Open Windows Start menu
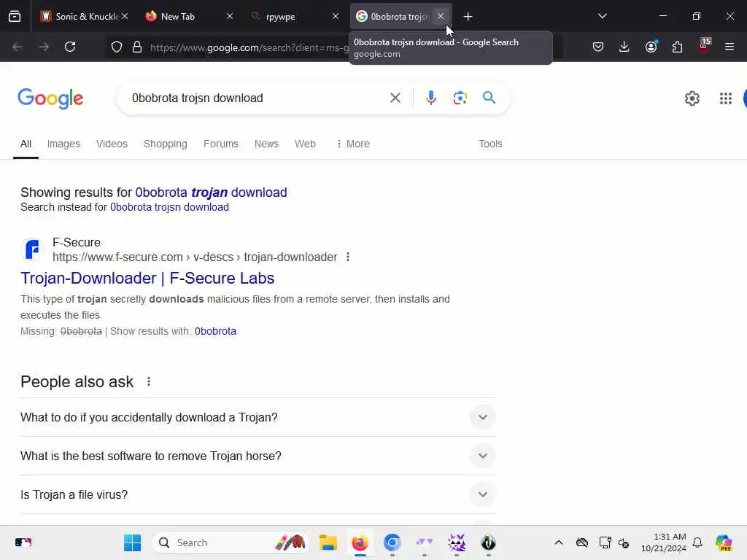Viewport: 747px width, 560px height. tap(132, 542)
